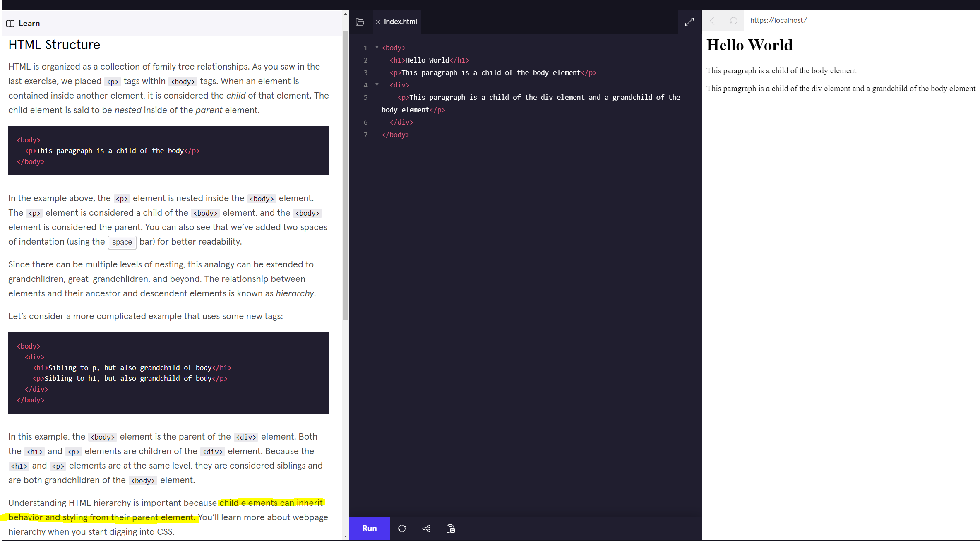
Task: Reset the workspace code icon
Action: (402, 529)
